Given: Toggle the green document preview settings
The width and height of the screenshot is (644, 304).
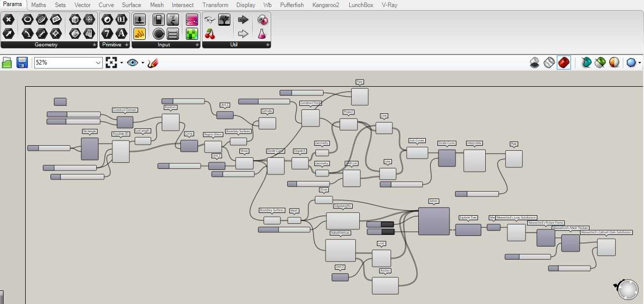Looking at the screenshot, I should (600, 63).
